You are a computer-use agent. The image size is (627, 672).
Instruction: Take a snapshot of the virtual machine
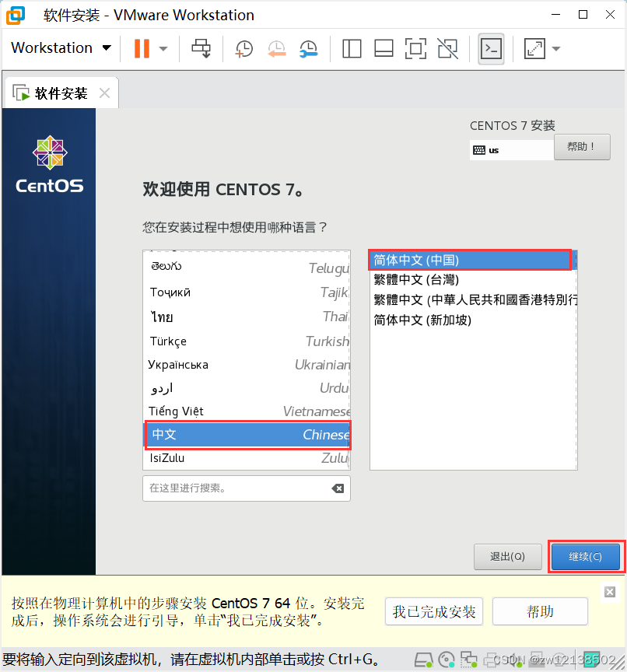coord(243,48)
